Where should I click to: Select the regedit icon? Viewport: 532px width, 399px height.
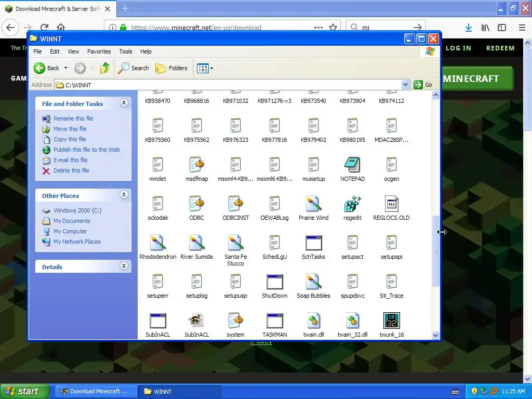(352, 204)
